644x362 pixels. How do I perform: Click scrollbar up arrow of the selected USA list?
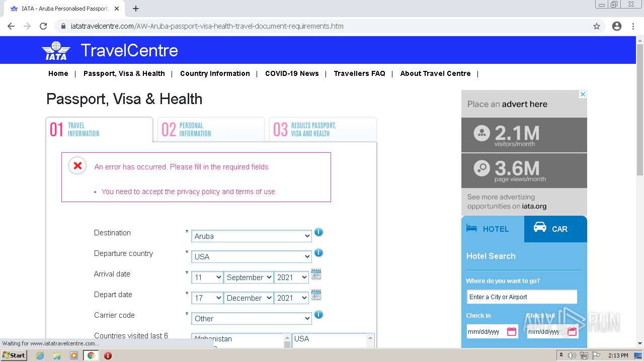point(371,338)
